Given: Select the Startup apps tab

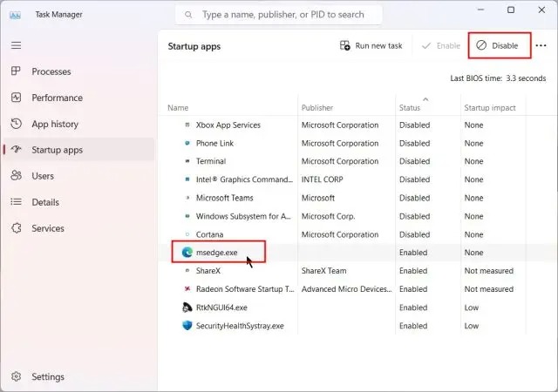Looking at the screenshot, I should point(79,150).
